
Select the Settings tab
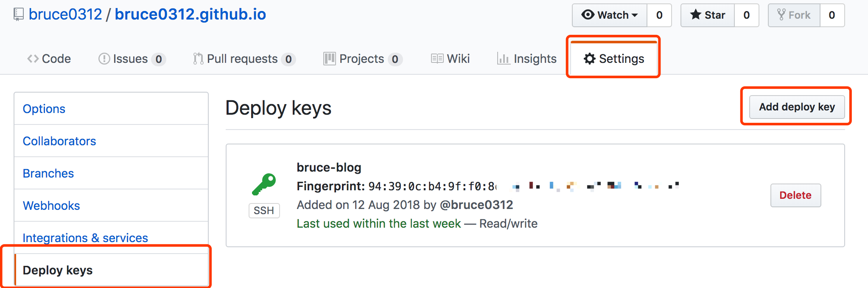[614, 59]
